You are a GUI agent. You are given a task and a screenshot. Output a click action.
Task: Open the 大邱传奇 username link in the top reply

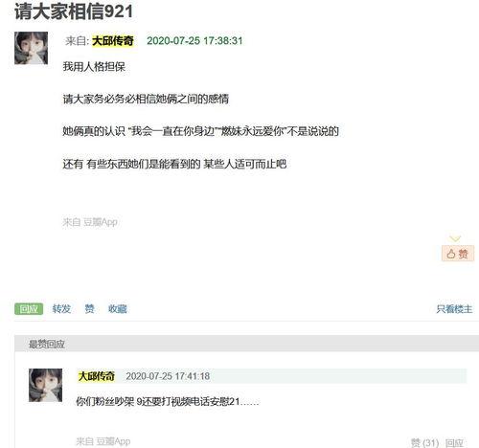click(96, 376)
